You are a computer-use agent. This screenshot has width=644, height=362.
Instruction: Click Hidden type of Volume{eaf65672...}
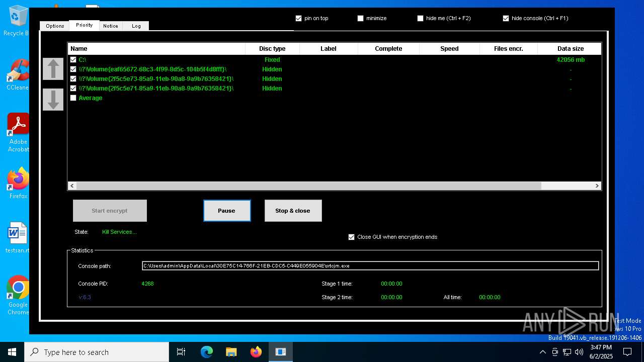pyautogui.click(x=272, y=69)
